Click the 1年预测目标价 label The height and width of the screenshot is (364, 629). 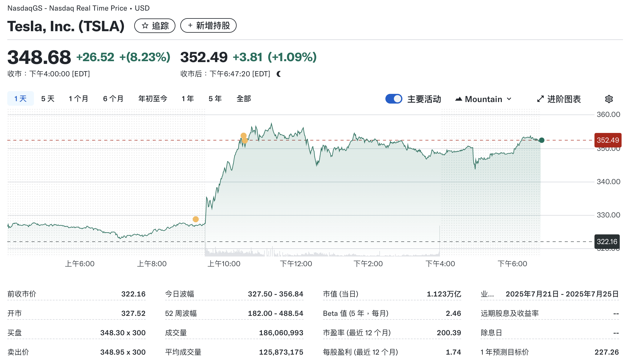tap(504, 352)
